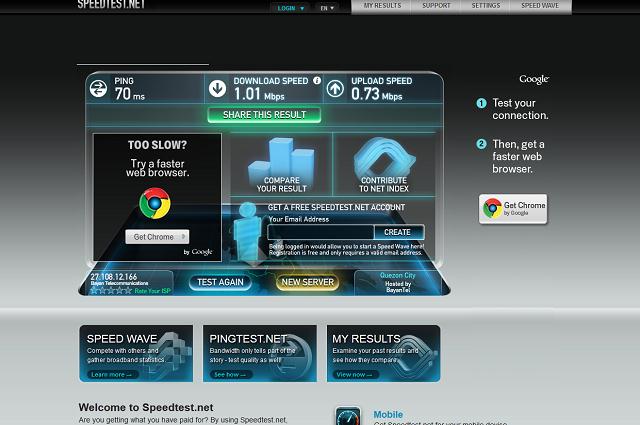Open Contribute To Net Index icon
This screenshot has height=425, width=640.
(384, 165)
